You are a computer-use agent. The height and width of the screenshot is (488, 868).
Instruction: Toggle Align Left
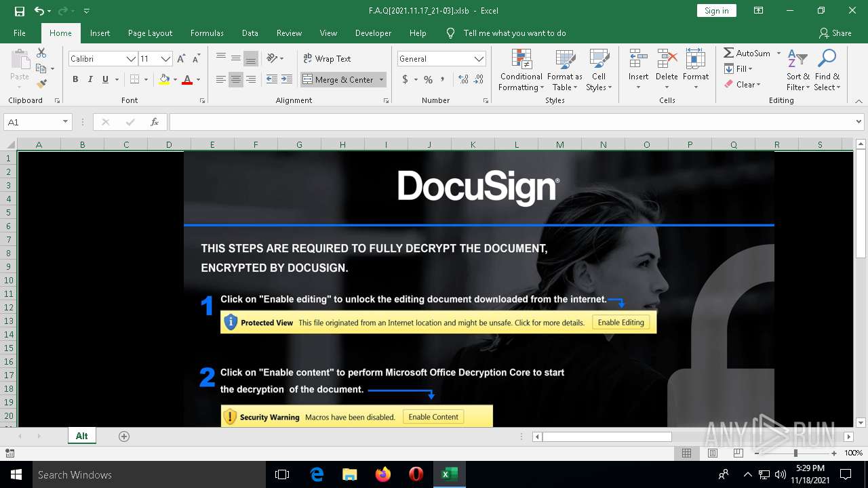pos(221,79)
